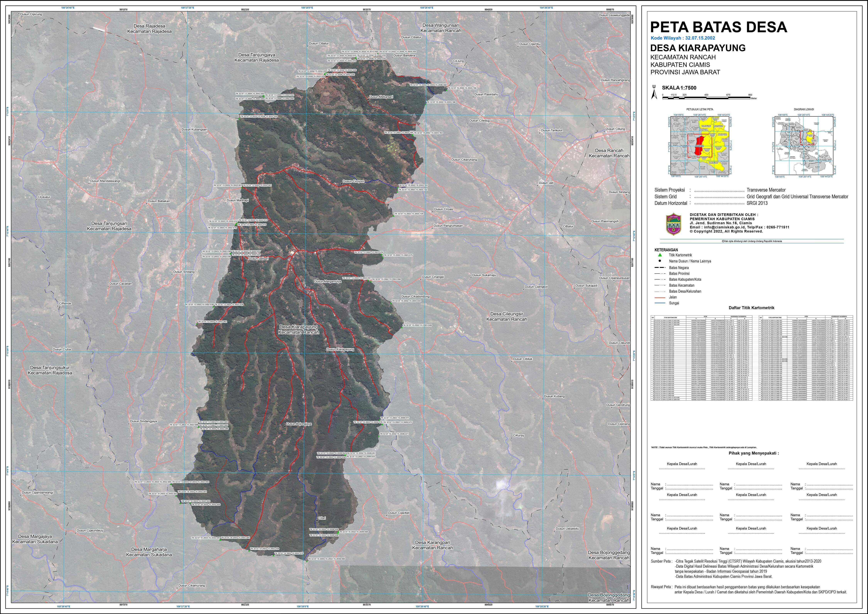Click the left Titik Kartometrik coordinate table
This screenshot has width=868, height=614.
pos(701,358)
